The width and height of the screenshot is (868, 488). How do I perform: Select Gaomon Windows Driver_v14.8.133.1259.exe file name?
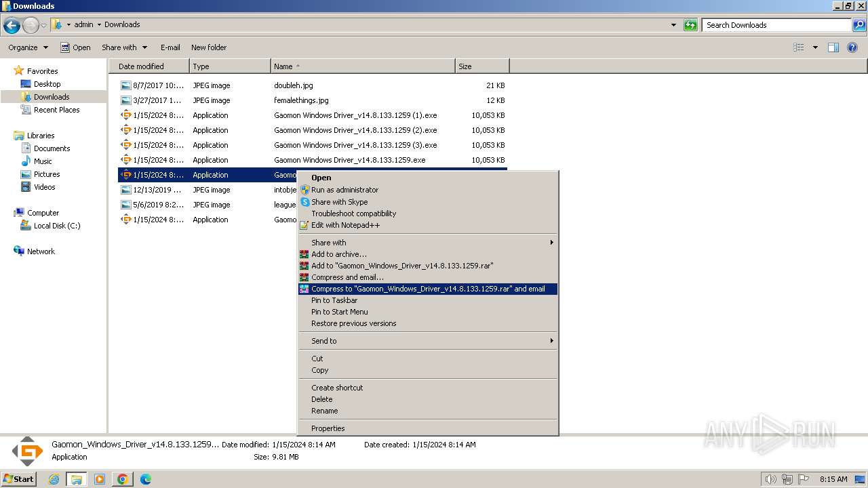pyautogui.click(x=349, y=160)
